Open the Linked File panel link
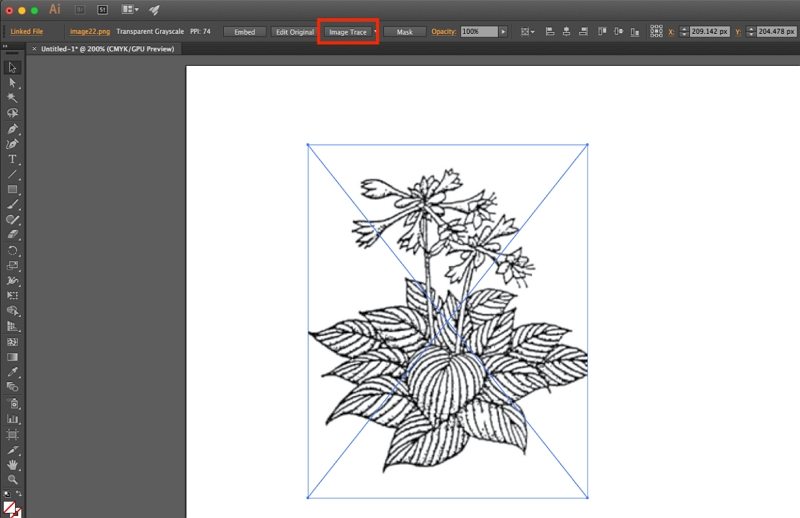Screen dimensions: 800x518 tap(27, 32)
